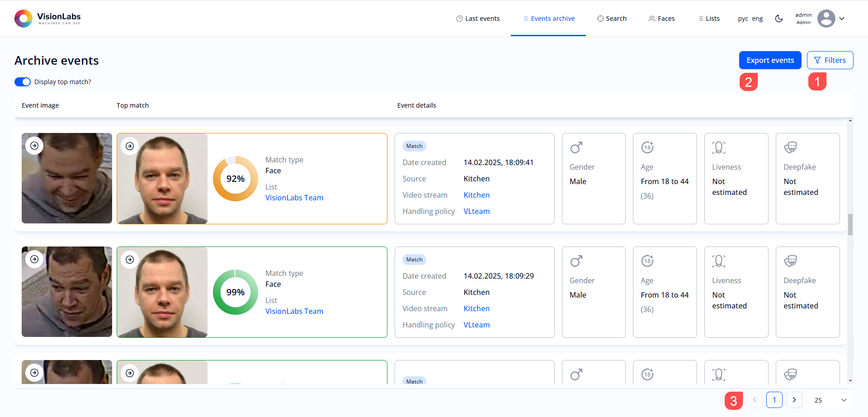
Task: Open the Faces tab
Action: tap(661, 19)
